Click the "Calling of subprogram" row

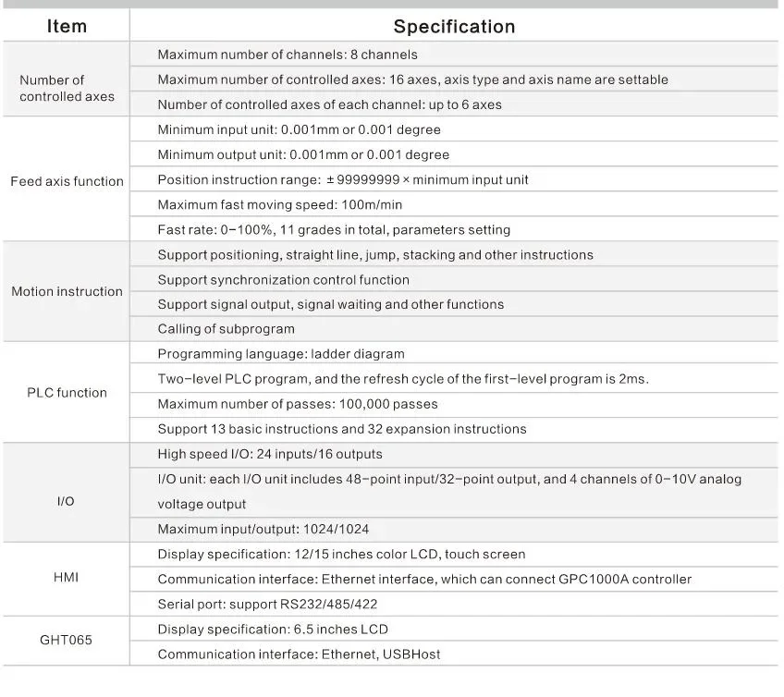[x=226, y=329]
